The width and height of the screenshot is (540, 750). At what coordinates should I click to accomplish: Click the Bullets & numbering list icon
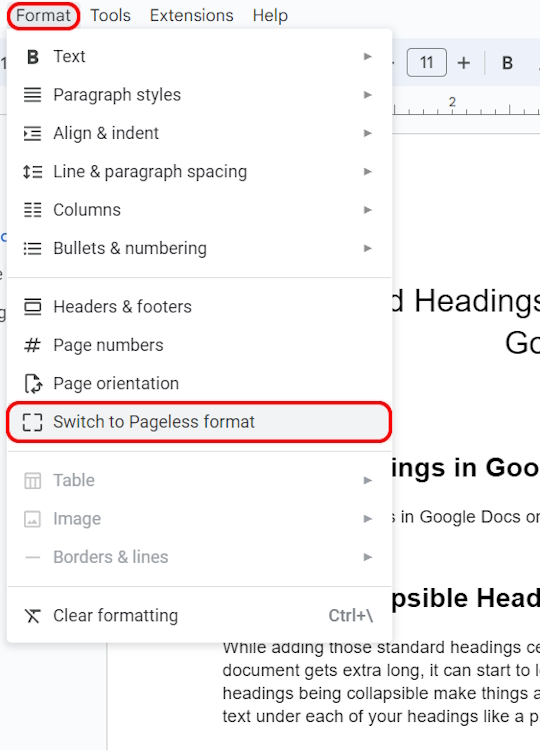pyautogui.click(x=33, y=248)
